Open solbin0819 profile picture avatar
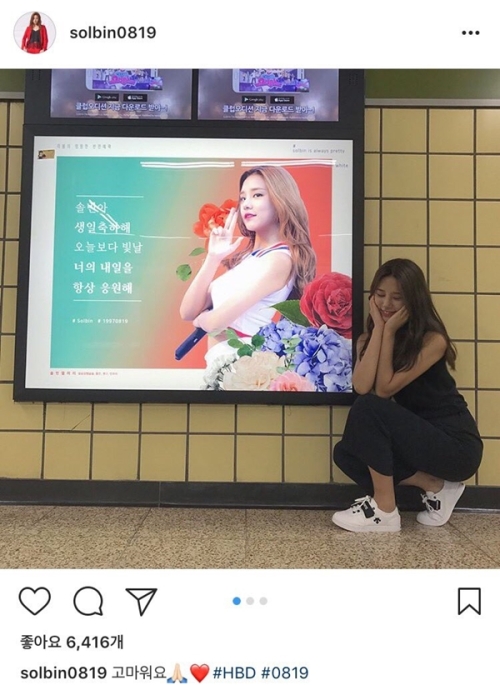 click(34, 33)
